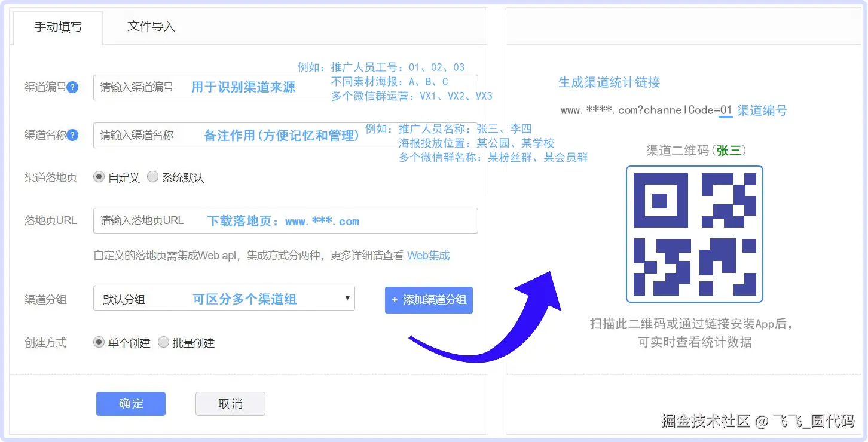Switch to the 文件导入 tab
Viewport: 868px width, 442px height.
point(151,27)
